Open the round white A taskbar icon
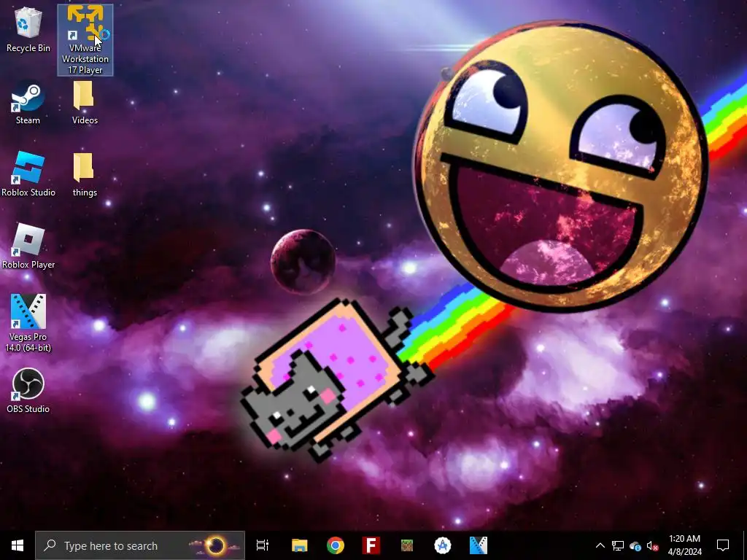The image size is (747, 560). pyautogui.click(x=443, y=545)
